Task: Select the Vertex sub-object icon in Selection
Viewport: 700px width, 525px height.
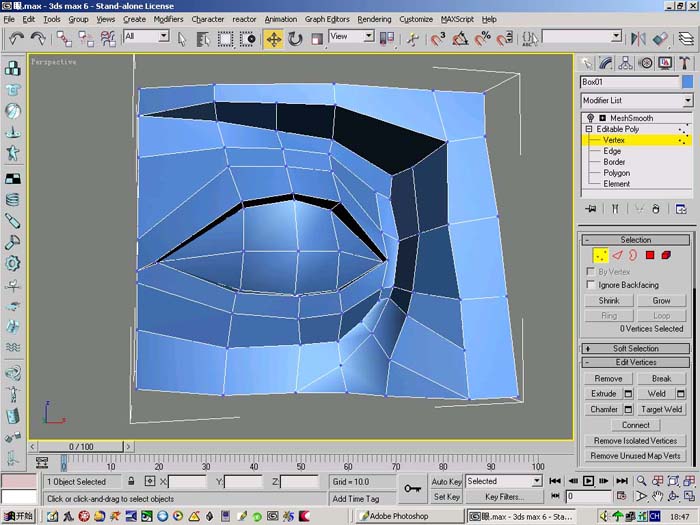Action: 600,255
